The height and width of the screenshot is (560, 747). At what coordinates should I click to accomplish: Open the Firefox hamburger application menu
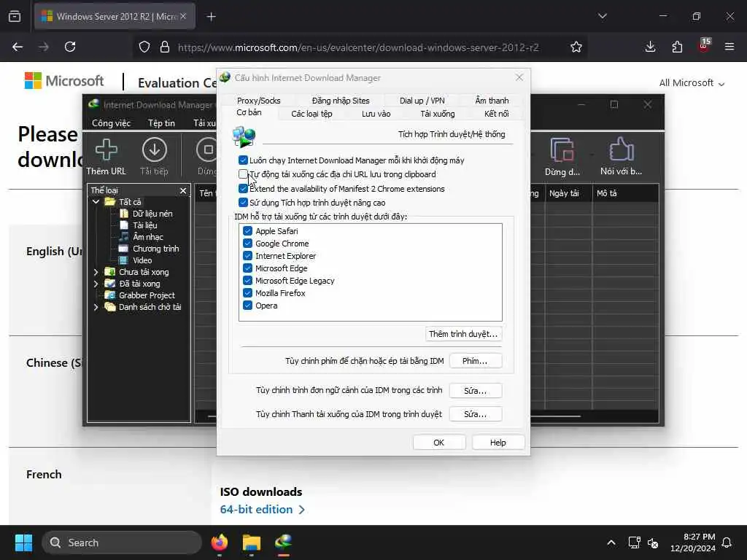pyautogui.click(x=729, y=47)
